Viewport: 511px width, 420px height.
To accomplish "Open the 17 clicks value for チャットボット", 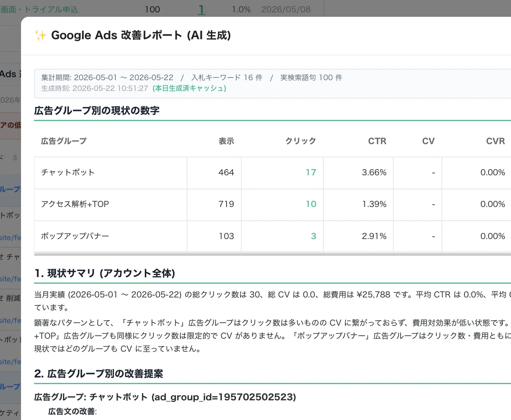I will [311, 173].
